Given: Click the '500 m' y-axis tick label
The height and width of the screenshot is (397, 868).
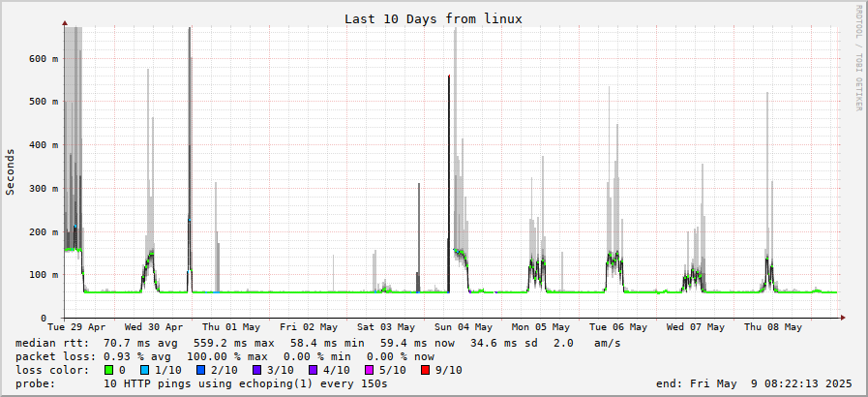Looking at the screenshot, I should 43,102.
